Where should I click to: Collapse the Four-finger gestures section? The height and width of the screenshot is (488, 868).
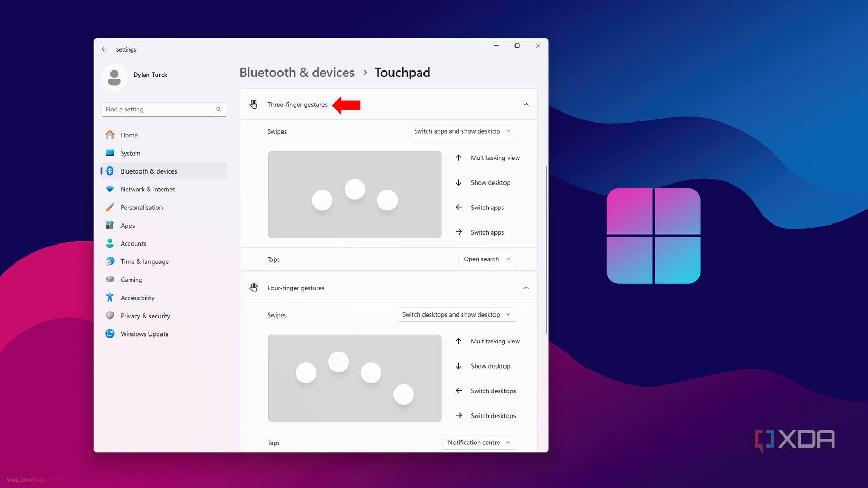(526, 288)
